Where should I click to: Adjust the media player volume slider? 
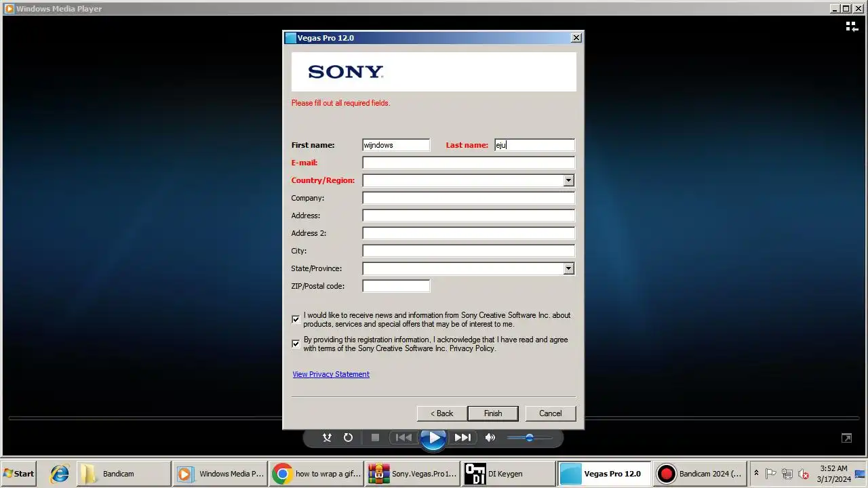pyautogui.click(x=530, y=438)
